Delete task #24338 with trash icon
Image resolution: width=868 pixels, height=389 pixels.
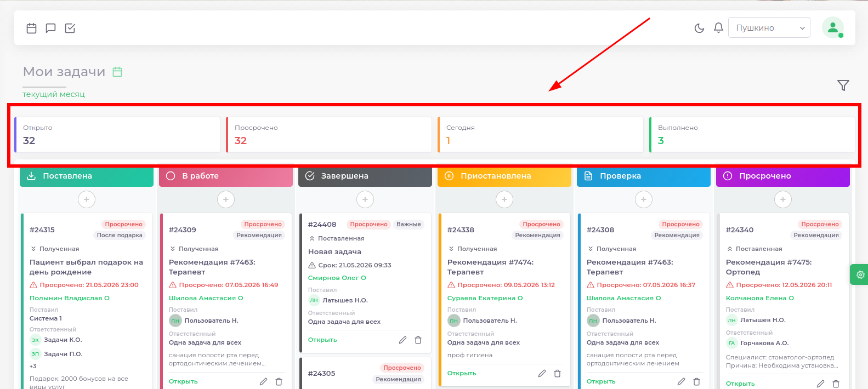[x=557, y=373]
